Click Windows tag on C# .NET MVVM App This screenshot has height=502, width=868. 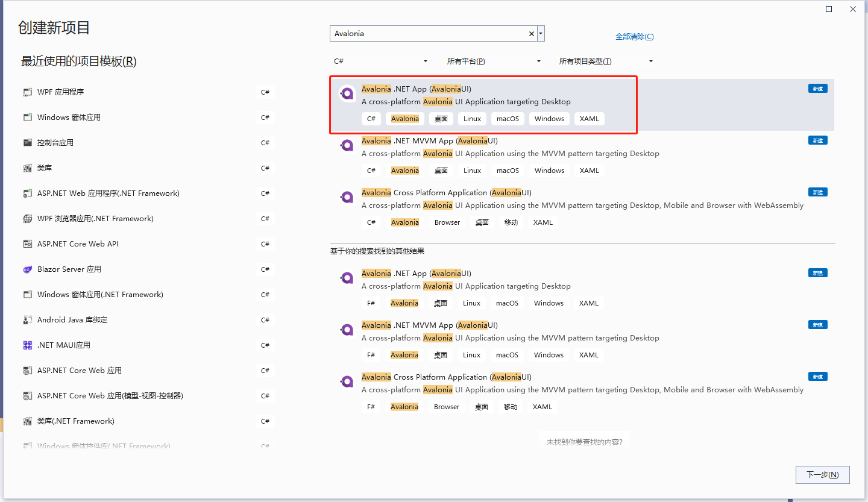(x=549, y=171)
